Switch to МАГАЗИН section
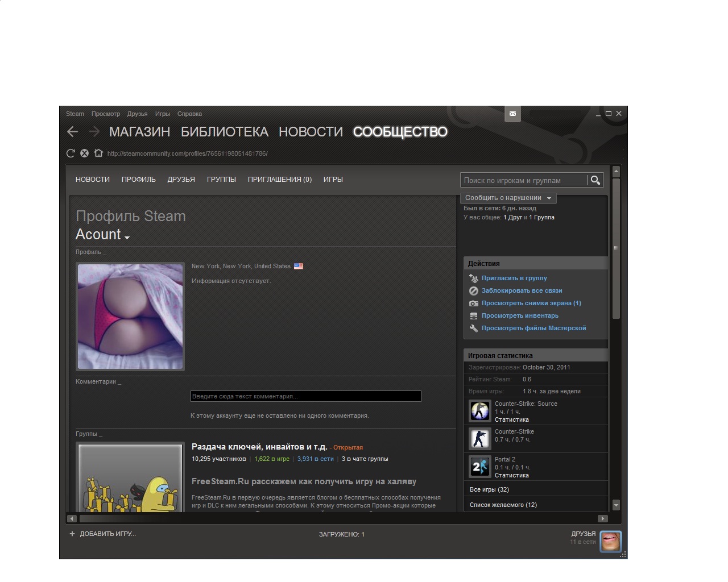Image resolution: width=728 pixels, height=582 pixels. pyautogui.click(x=139, y=132)
